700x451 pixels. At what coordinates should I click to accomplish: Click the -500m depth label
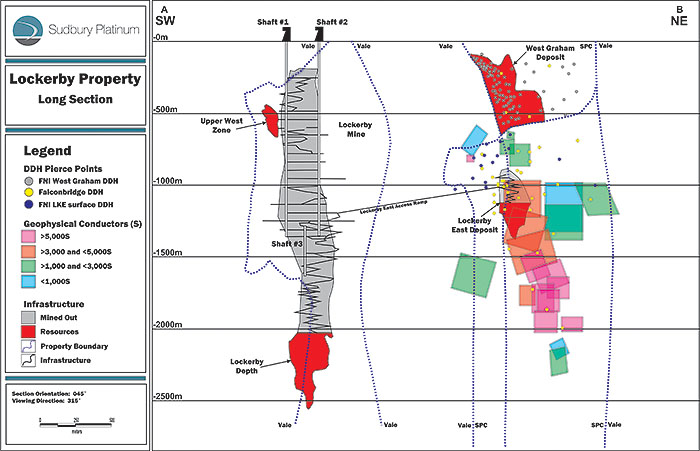coord(166,109)
